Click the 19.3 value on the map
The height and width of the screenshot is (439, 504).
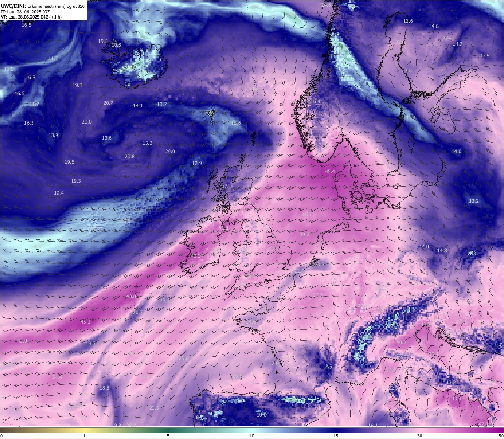pyautogui.click(x=76, y=181)
